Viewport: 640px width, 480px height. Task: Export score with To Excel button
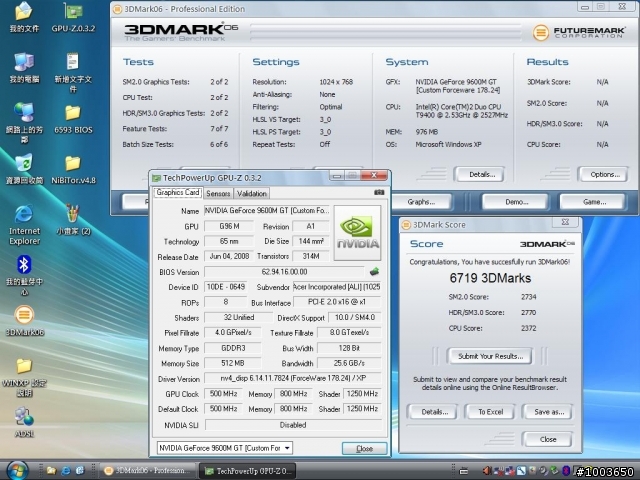point(491,412)
